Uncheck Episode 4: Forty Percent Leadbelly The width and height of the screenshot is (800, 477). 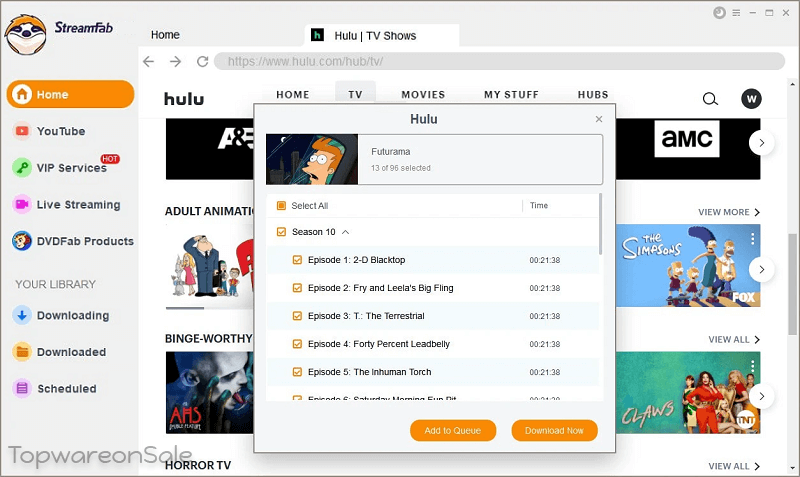297,344
